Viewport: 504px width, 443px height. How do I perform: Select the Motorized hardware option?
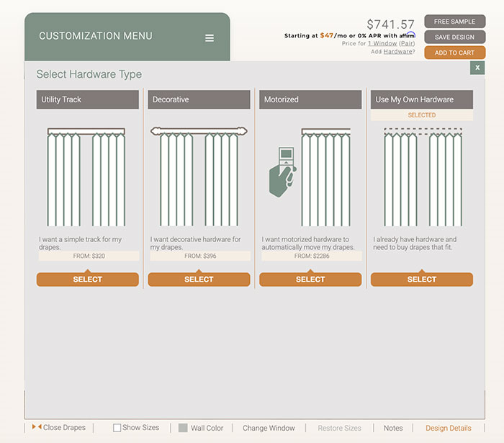click(310, 279)
